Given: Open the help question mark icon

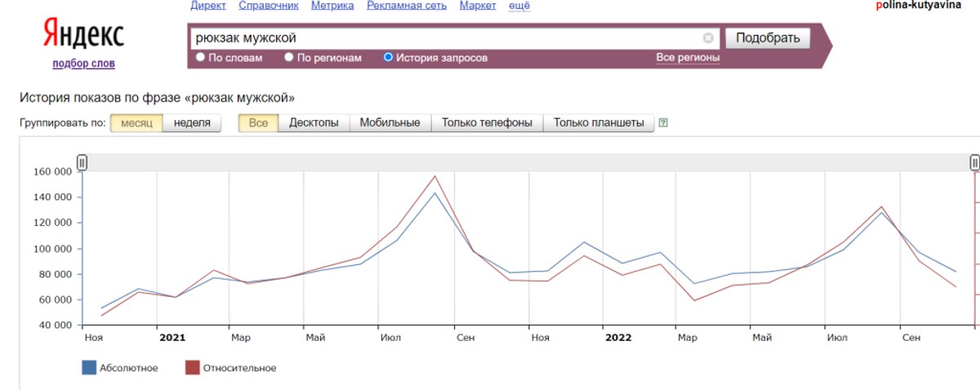Looking at the screenshot, I should coord(663,123).
